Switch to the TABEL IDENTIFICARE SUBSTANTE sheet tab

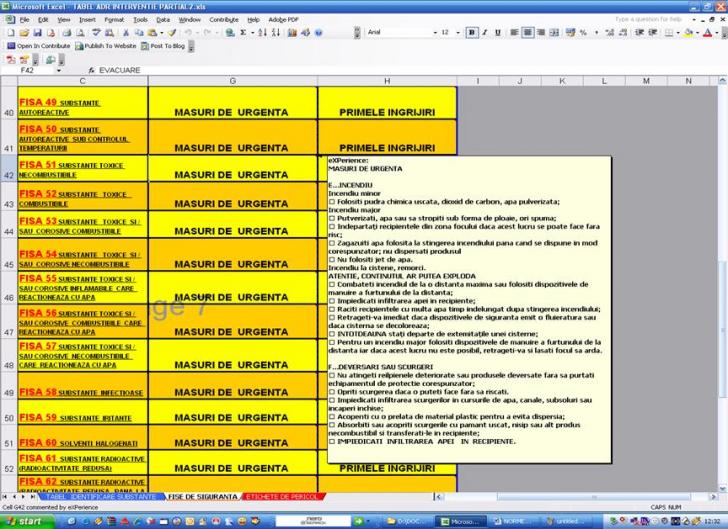click(101, 497)
